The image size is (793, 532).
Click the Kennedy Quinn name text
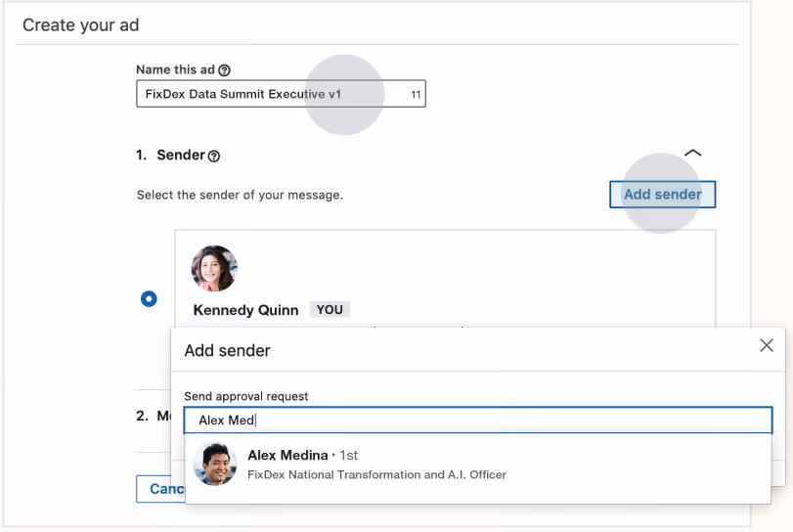tap(245, 310)
